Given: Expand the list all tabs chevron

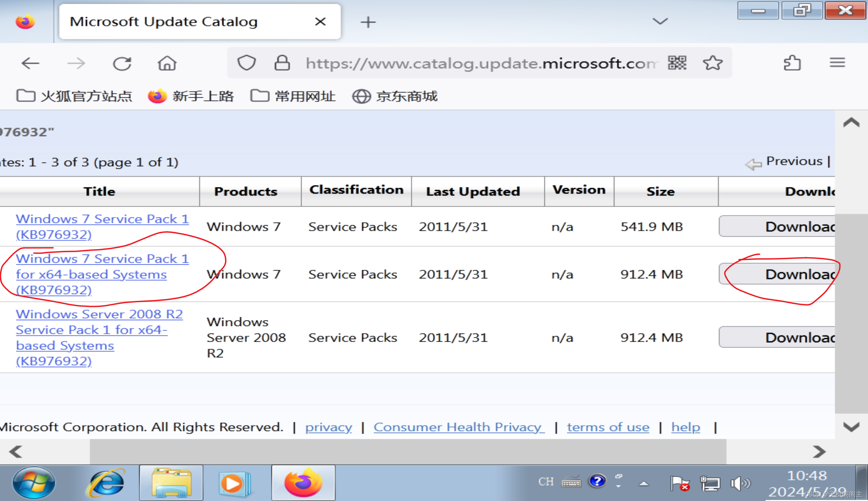Looking at the screenshot, I should click(x=660, y=22).
